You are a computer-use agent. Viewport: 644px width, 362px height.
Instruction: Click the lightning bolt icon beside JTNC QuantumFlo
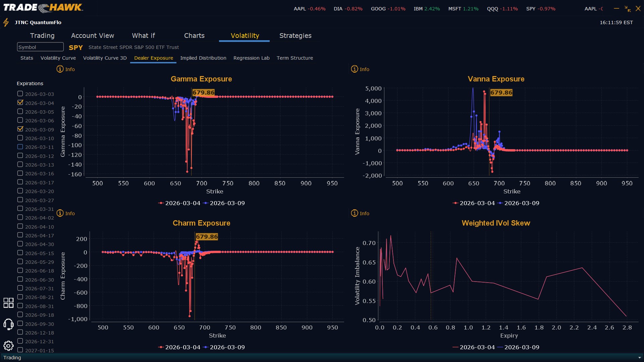[x=6, y=22]
